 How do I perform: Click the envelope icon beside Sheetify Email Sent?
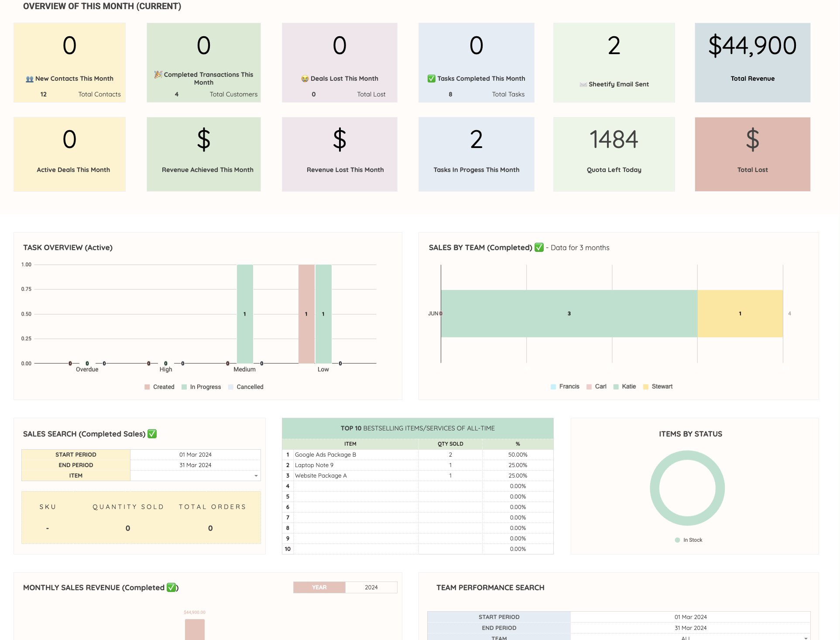(x=583, y=84)
